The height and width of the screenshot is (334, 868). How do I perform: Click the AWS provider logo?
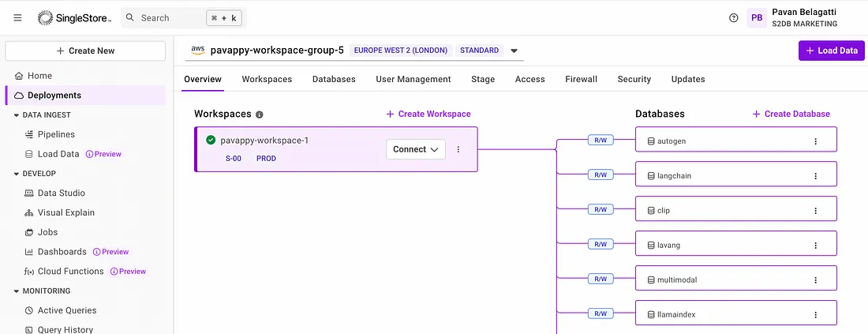point(197,50)
